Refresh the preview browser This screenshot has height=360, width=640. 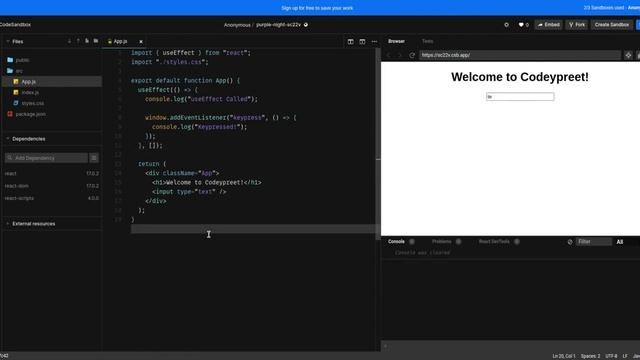click(x=412, y=55)
